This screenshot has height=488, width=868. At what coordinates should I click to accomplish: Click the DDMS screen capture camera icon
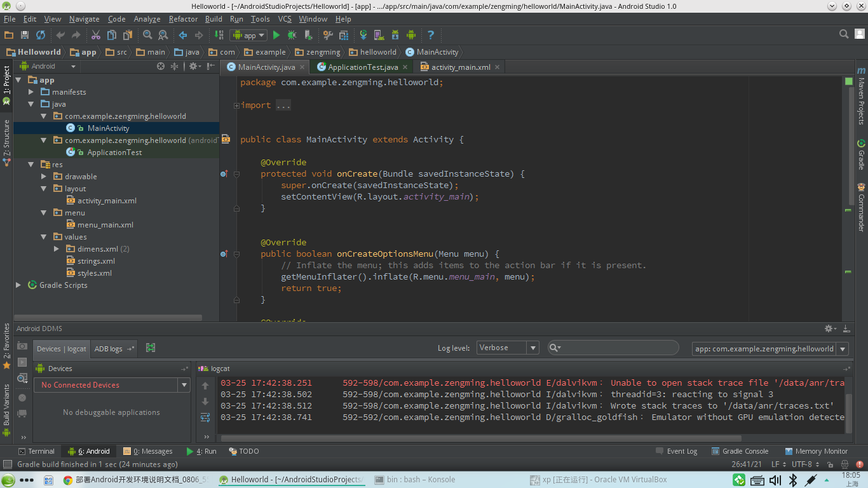[x=22, y=346]
